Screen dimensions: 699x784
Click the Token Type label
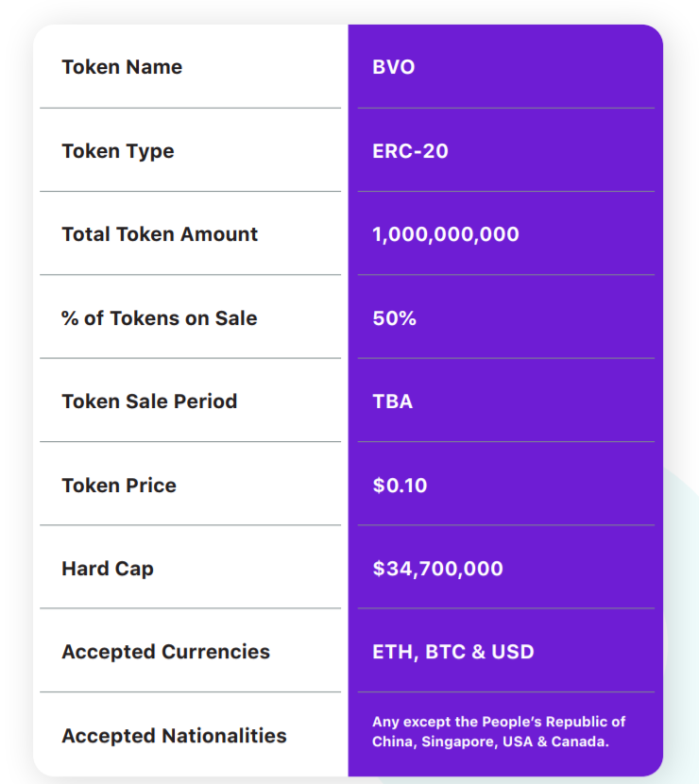click(118, 151)
